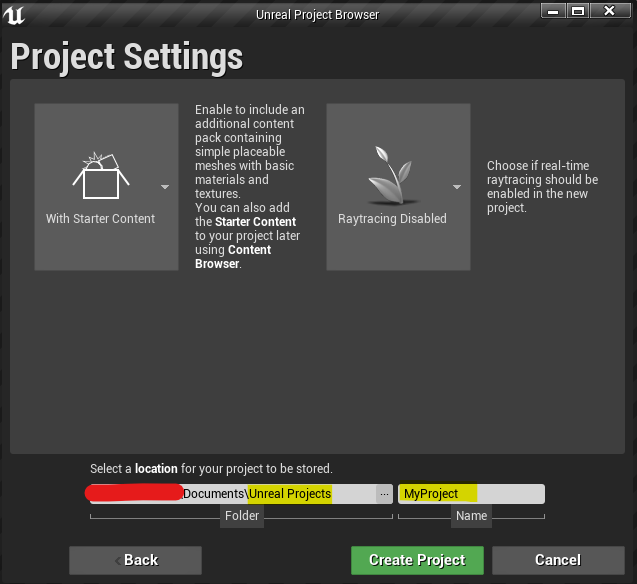Minimize the Unreal Project Browser window

[x=554, y=10]
